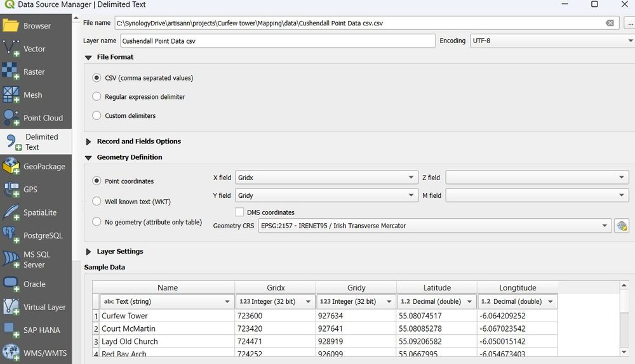Open the MS SQL Server icon
Screen dimensions: 635x364
(x=11, y=259)
